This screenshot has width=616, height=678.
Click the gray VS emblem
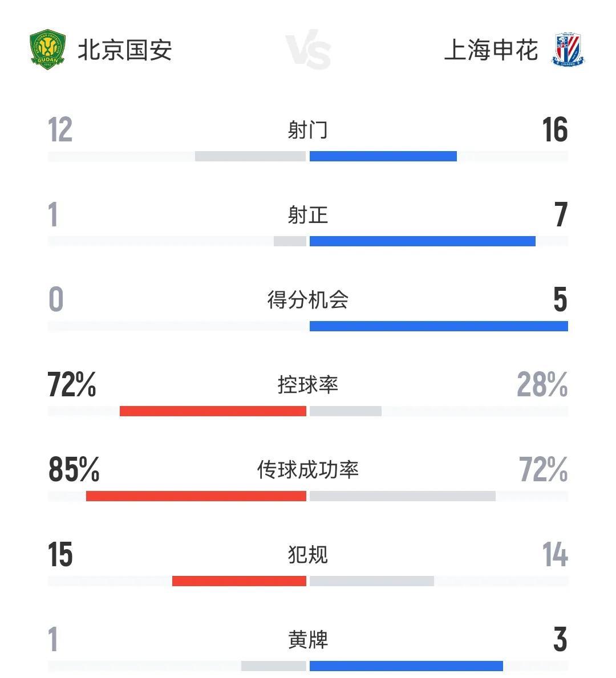(308, 51)
